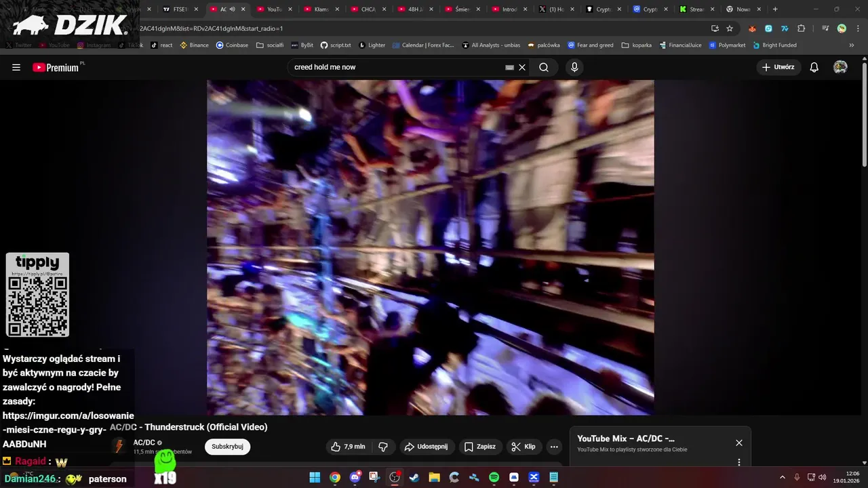Expand the socialfi bookmarks folder
Screen dimensions: 868x488
270,45
